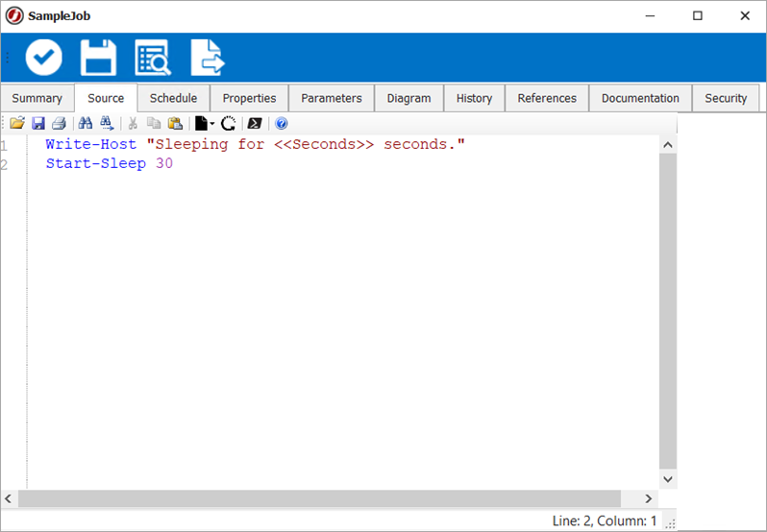Select the Security tab
Image resolution: width=767 pixels, height=532 pixels.
point(726,98)
